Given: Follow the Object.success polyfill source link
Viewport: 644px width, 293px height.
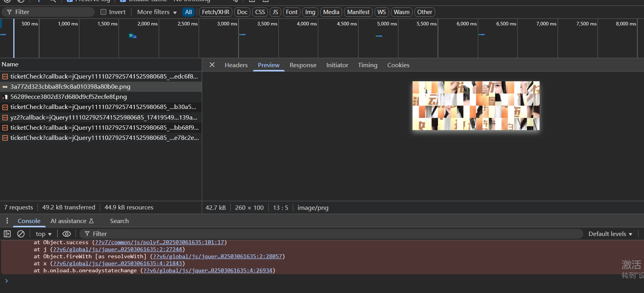Looking at the screenshot, I should pos(160,242).
